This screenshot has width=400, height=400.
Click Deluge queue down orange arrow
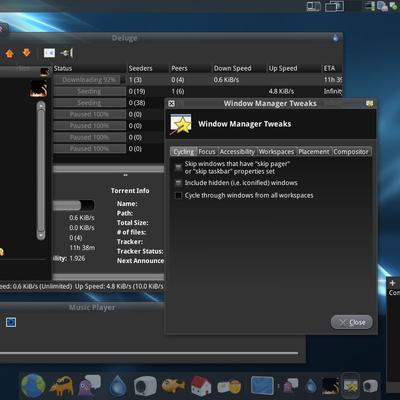tap(26, 53)
